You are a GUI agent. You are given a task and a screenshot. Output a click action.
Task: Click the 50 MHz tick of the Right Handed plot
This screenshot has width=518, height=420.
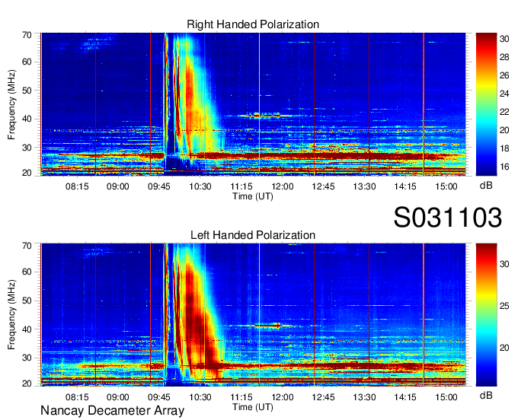(x=27, y=91)
